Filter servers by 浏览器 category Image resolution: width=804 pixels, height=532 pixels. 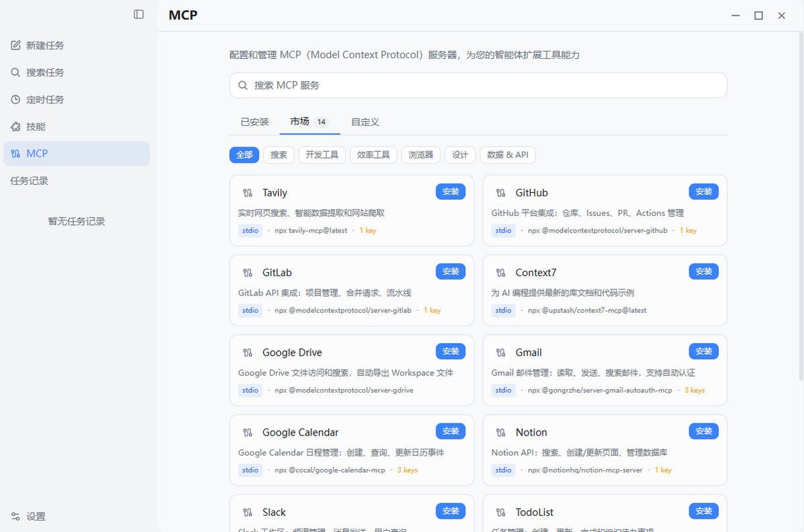pos(421,155)
